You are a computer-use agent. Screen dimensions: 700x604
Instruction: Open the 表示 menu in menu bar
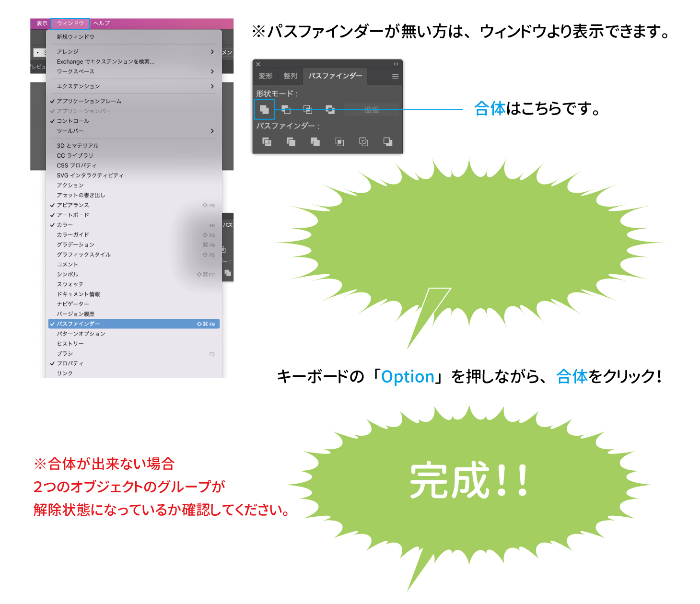42,23
